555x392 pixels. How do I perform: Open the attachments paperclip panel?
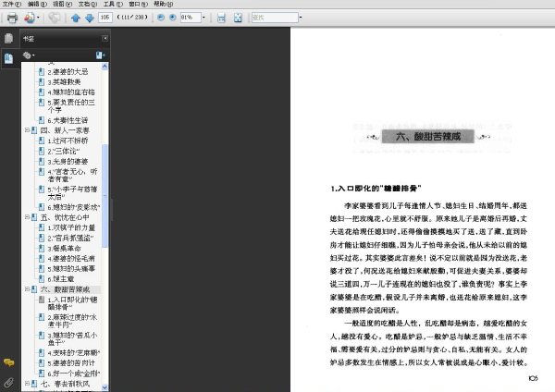pyautogui.click(x=9, y=382)
